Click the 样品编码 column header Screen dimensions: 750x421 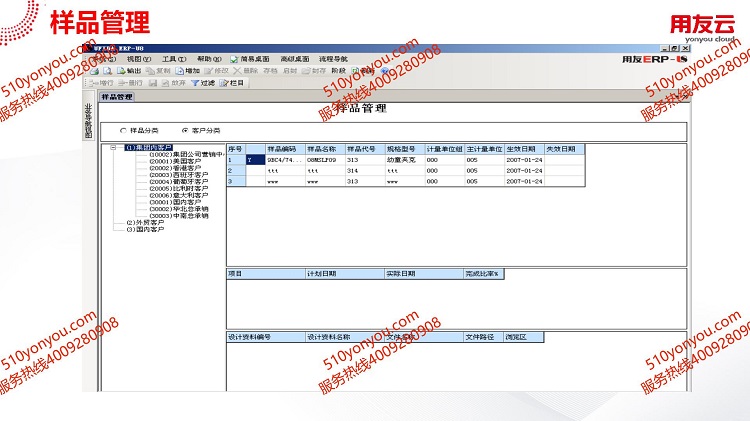283,148
